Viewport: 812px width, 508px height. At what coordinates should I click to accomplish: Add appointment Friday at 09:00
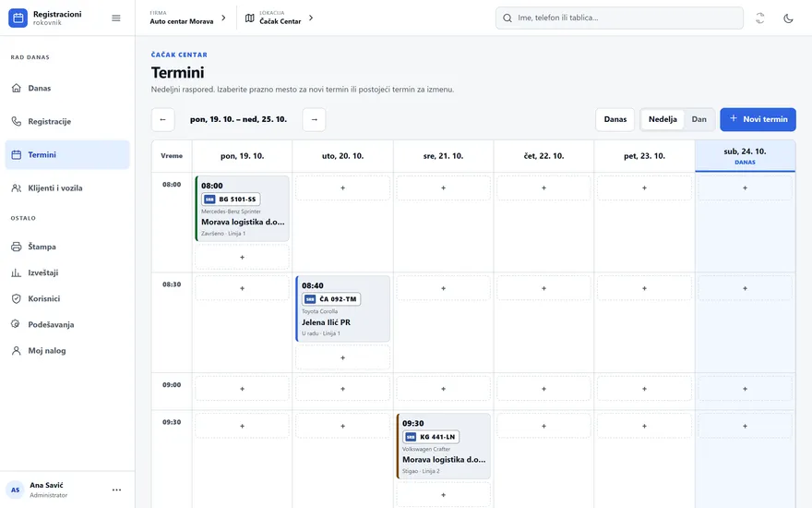(644, 389)
